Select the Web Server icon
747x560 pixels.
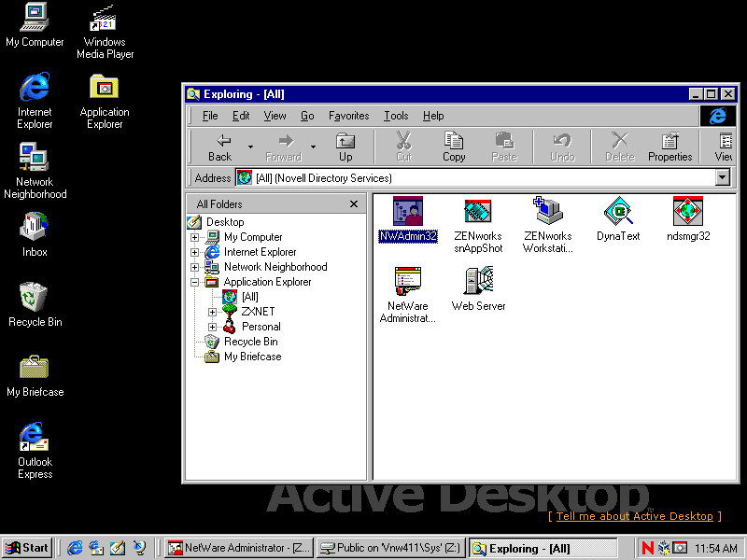click(x=478, y=289)
